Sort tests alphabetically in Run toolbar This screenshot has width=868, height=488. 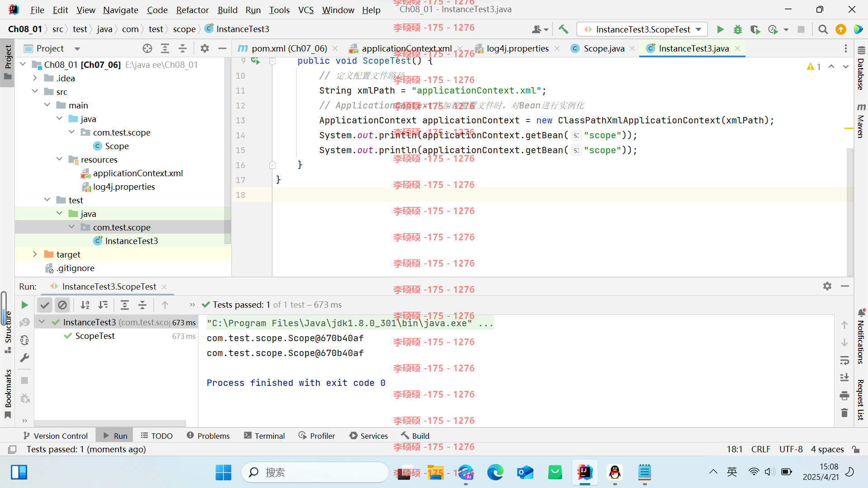[85, 305]
